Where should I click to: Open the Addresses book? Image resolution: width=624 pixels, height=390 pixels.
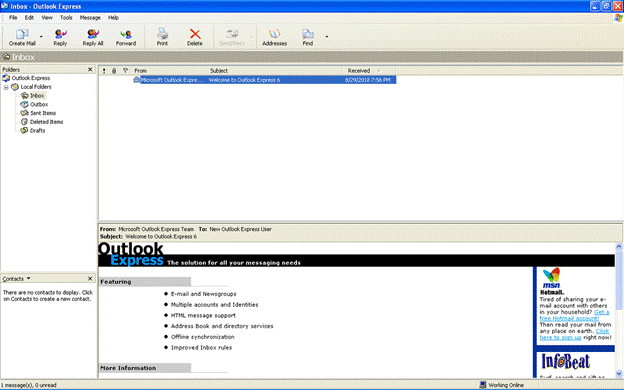[x=274, y=37]
